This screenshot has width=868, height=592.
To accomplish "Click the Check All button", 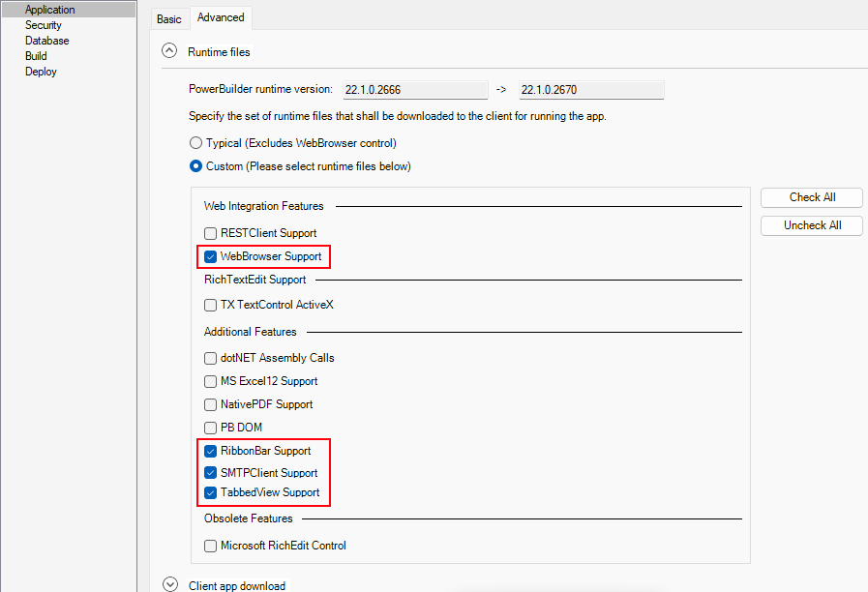I will 812,197.
